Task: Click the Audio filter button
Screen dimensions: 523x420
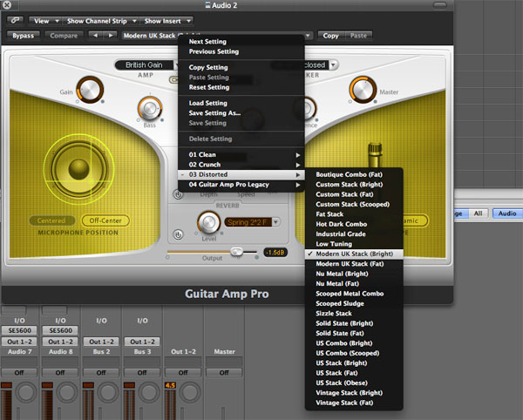Action: [x=507, y=213]
